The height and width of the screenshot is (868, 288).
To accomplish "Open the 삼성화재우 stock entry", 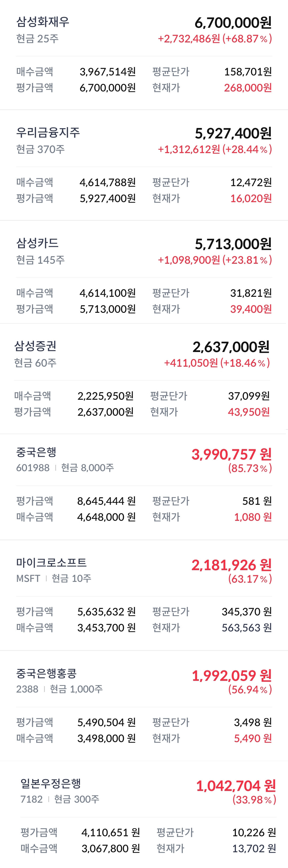I will [x=43, y=22].
